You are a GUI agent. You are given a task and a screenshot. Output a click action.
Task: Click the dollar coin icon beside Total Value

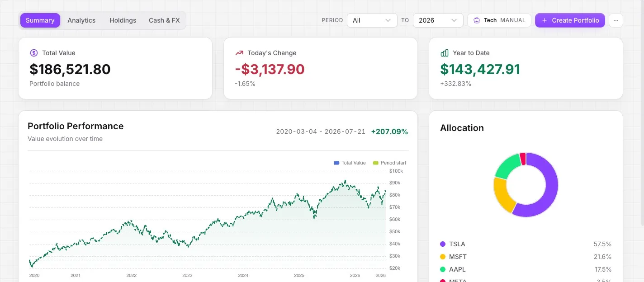tap(33, 53)
